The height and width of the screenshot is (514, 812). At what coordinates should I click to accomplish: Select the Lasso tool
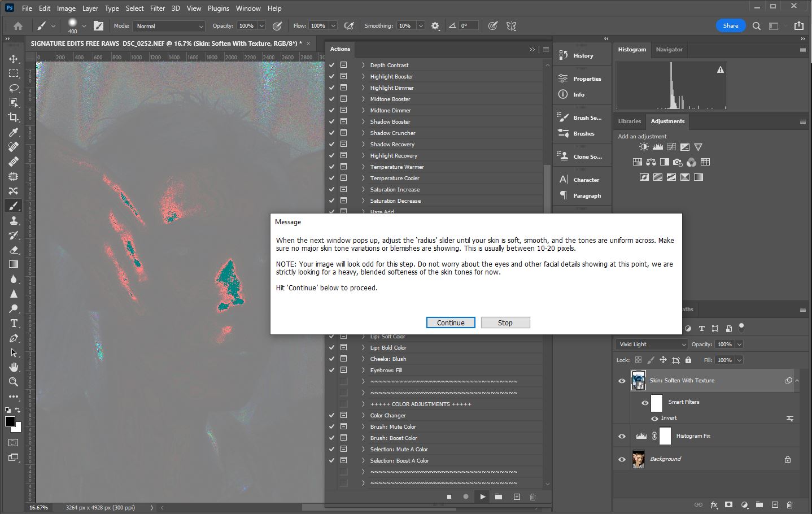click(14, 88)
